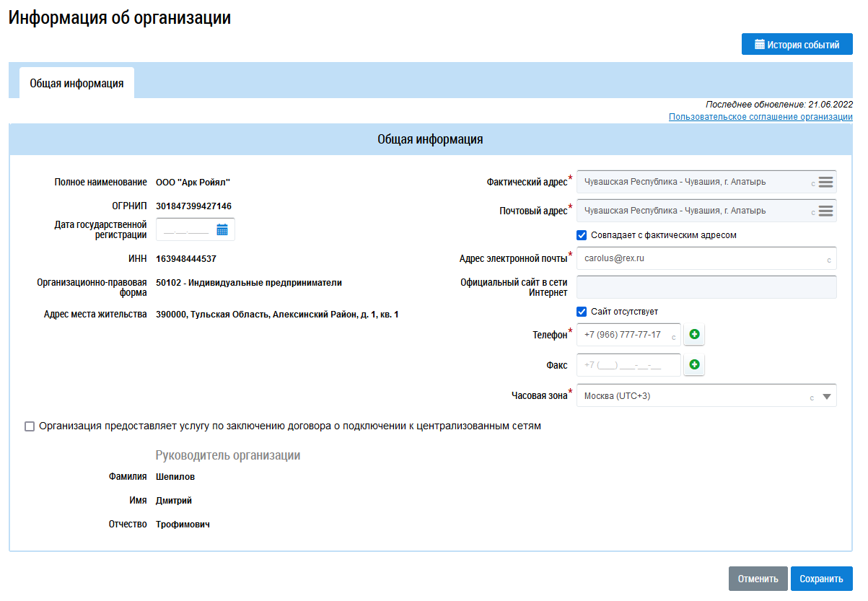Clear the Фактический адрес field value

813,184
